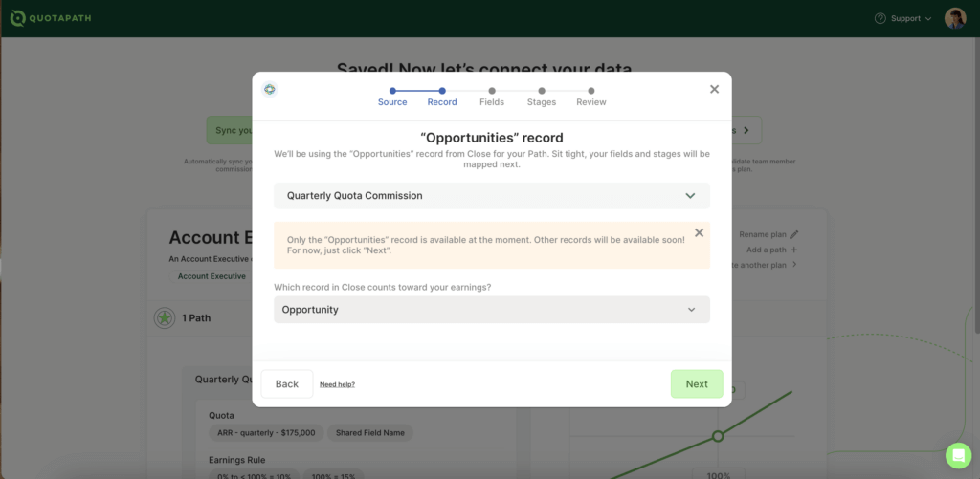Jump to the Fields step
The height and width of the screenshot is (479, 980).
[492, 97]
